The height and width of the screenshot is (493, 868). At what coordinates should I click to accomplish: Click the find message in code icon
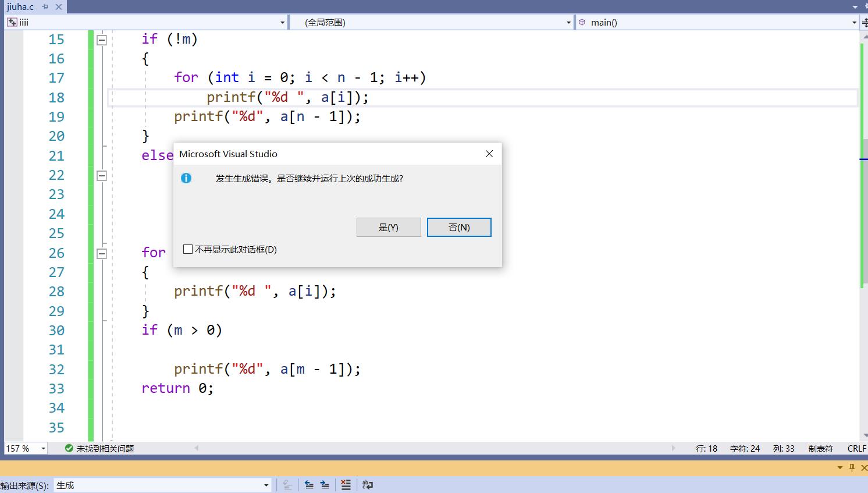pos(287,484)
